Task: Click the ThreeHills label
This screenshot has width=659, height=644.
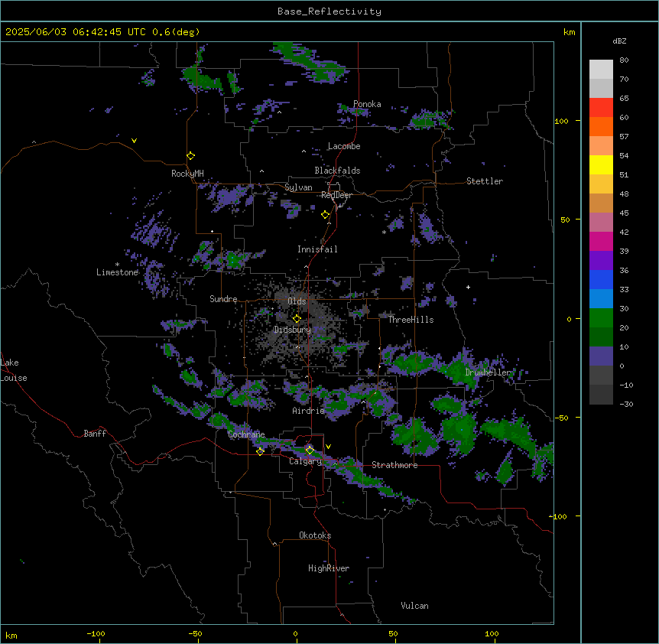Action: point(411,320)
